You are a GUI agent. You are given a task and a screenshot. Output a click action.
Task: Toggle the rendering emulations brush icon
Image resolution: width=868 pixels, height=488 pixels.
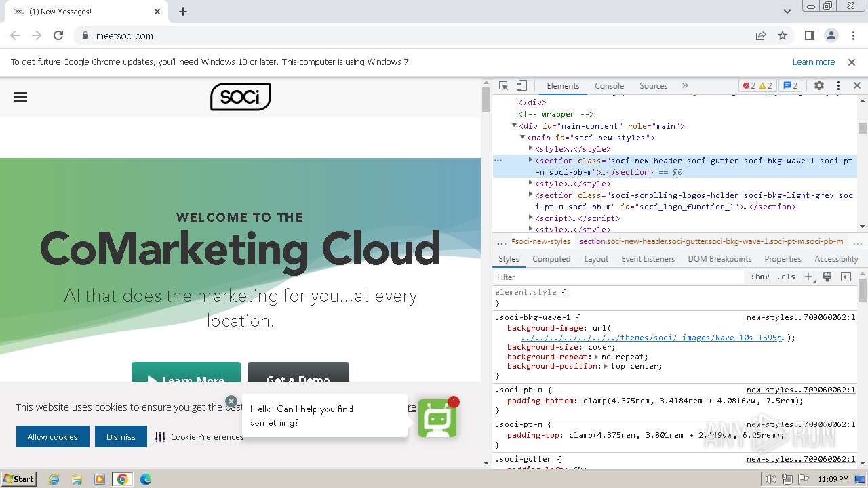tap(827, 277)
